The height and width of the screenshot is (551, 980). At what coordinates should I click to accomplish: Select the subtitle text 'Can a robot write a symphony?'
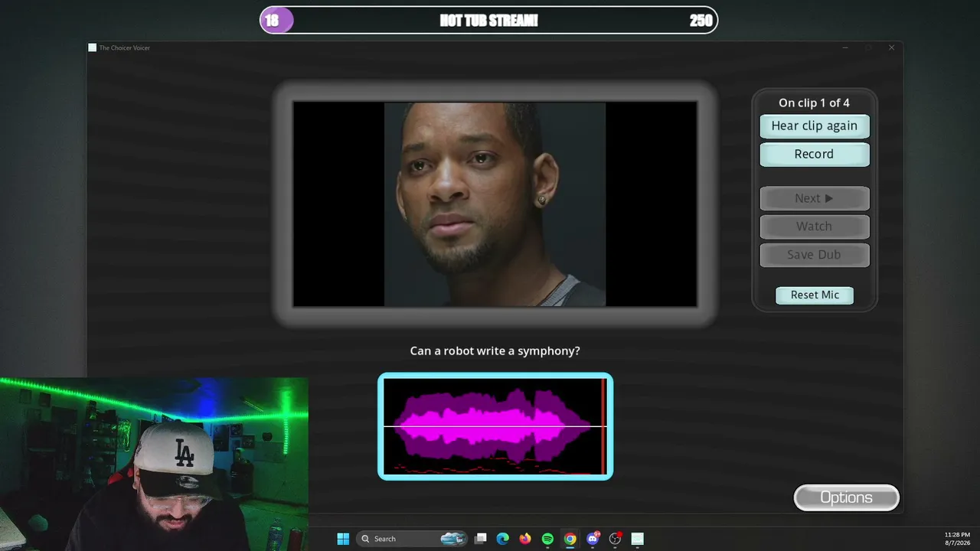point(495,350)
